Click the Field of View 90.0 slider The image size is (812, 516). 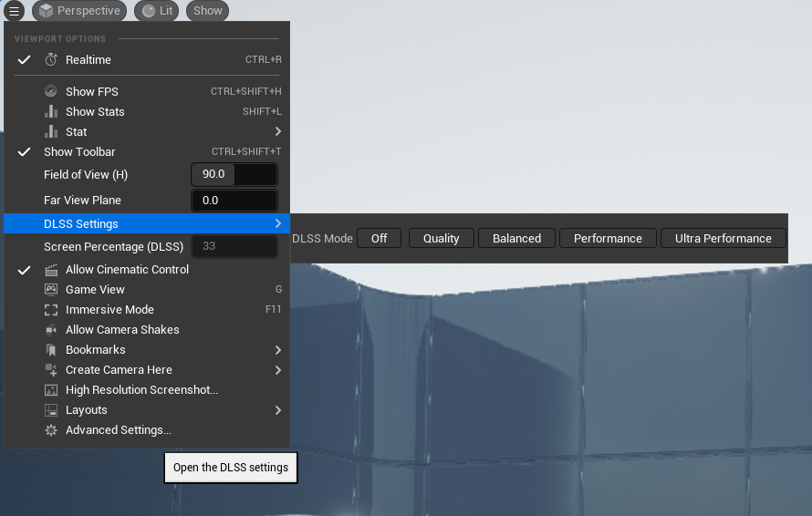click(x=234, y=174)
